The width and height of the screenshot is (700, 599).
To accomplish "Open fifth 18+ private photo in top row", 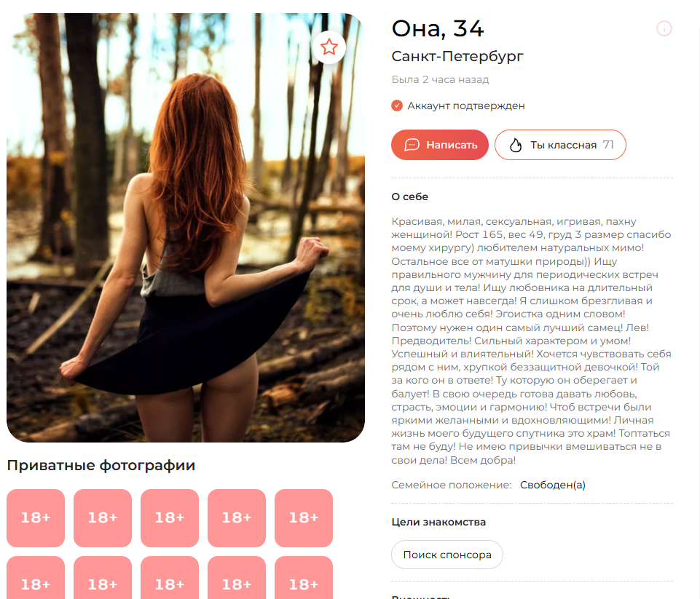I will tap(304, 517).
